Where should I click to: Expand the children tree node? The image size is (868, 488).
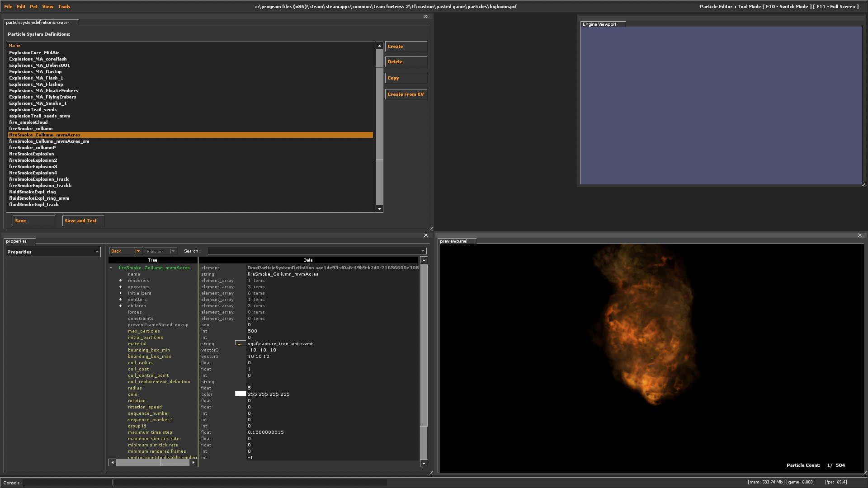tap(120, 306)
